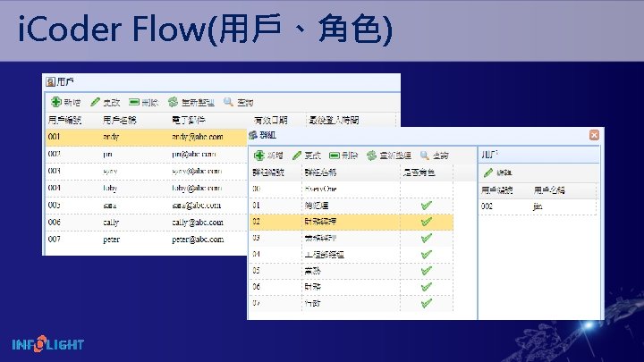Click 用戶名稱 header in right 用戶 panel
Viewport: 644px width, 362px height.
pyautogui.click(x=549, y=190)
